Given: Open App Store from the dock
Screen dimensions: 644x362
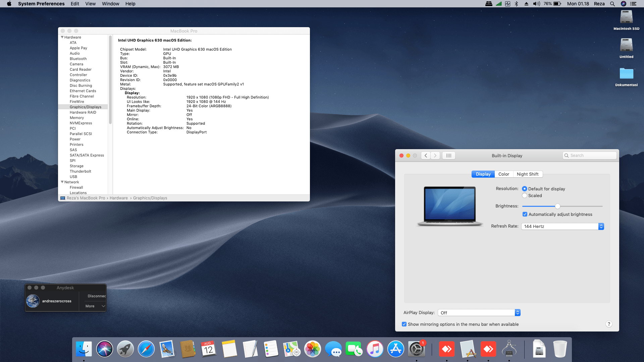Looking at the screenshot, I should 396,349.
